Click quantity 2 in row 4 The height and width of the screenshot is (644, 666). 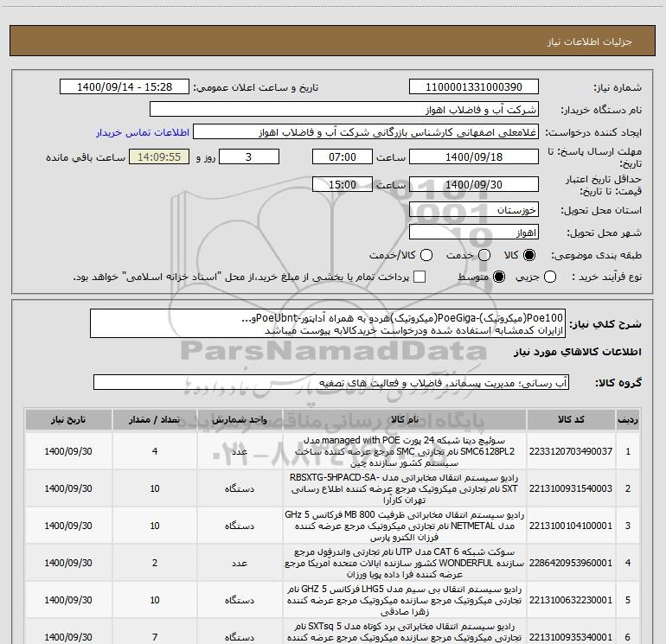(155, 563)
